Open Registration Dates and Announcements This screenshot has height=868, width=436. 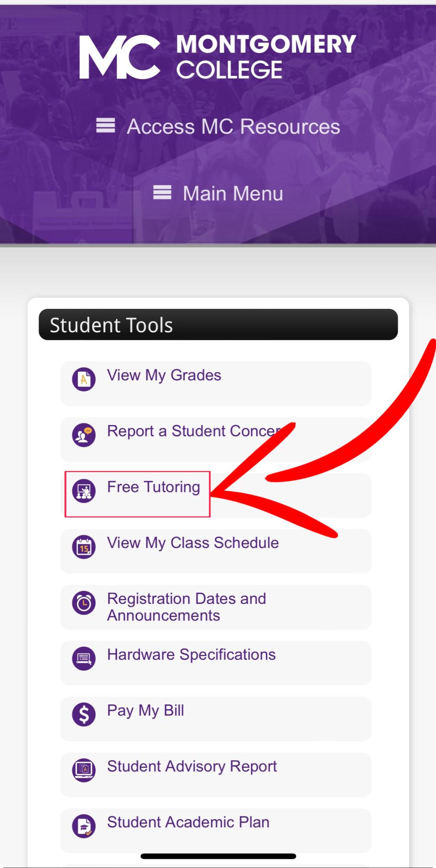(x=187, y=607)
